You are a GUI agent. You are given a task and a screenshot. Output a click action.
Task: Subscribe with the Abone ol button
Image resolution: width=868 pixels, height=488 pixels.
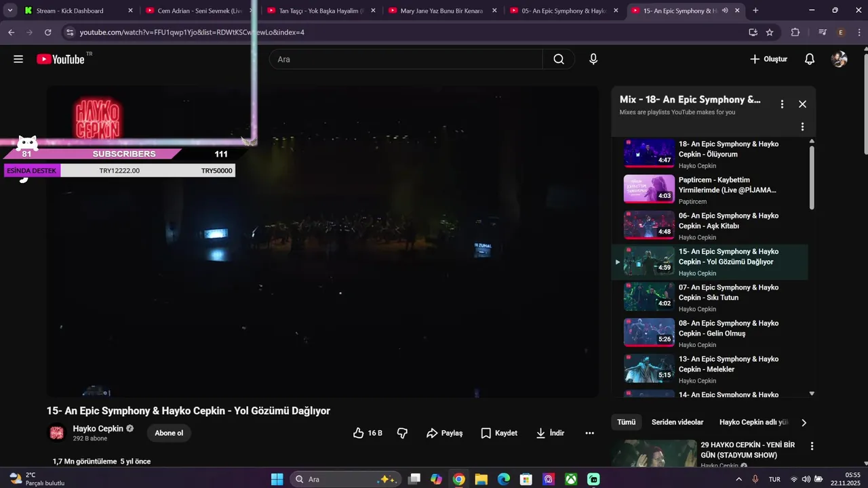(169, 433)
